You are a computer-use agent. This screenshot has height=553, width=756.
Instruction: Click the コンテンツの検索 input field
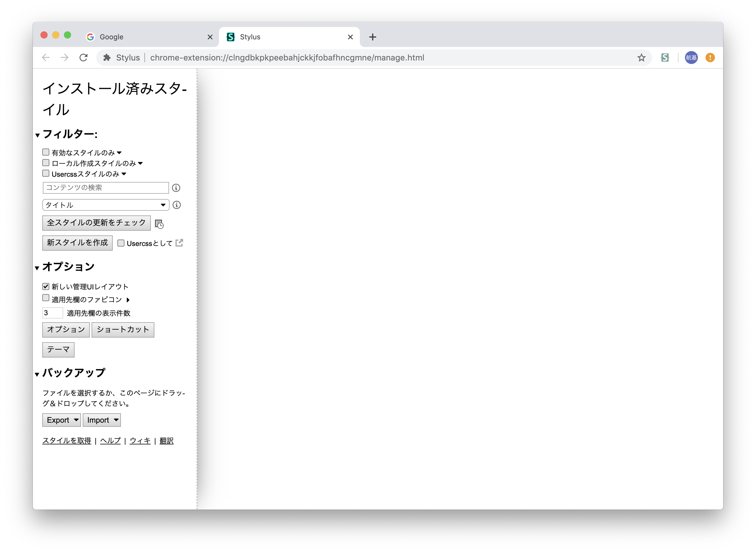106,188
